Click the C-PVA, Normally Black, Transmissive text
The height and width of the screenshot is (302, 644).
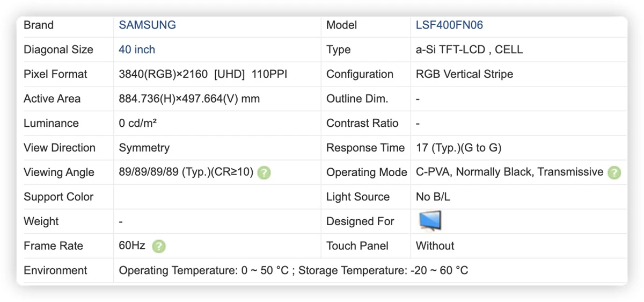pyautogui.click(x=510, y=172)
